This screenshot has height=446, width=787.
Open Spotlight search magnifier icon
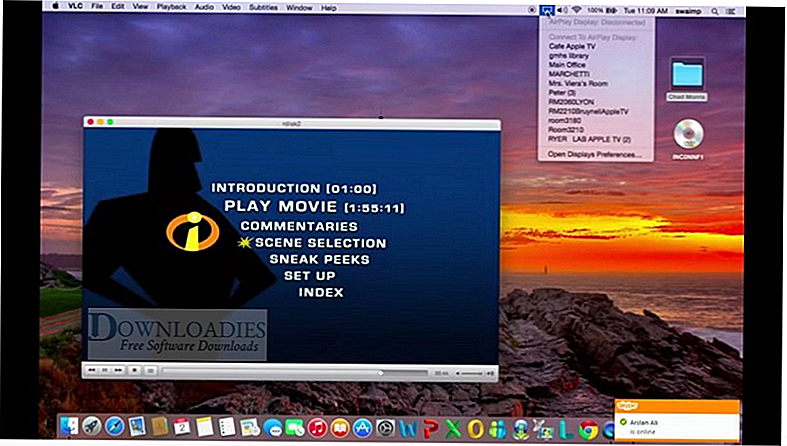coord(714,12)
